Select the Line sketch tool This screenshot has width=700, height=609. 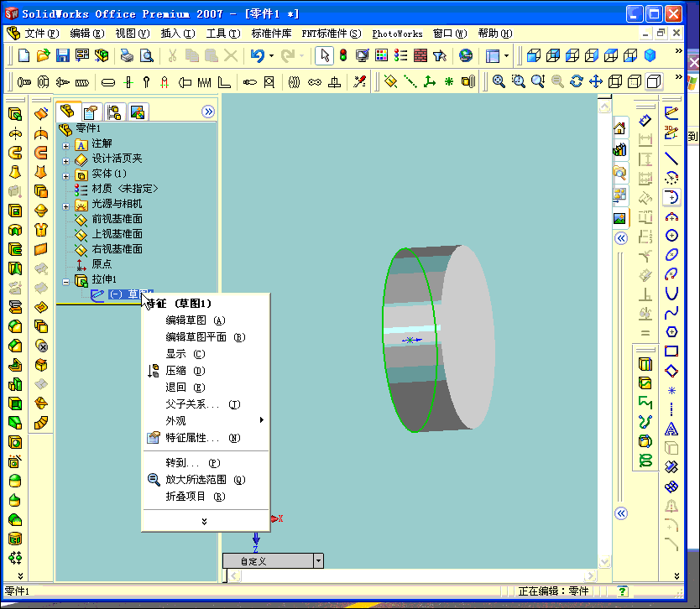click(x=671, y=159)
